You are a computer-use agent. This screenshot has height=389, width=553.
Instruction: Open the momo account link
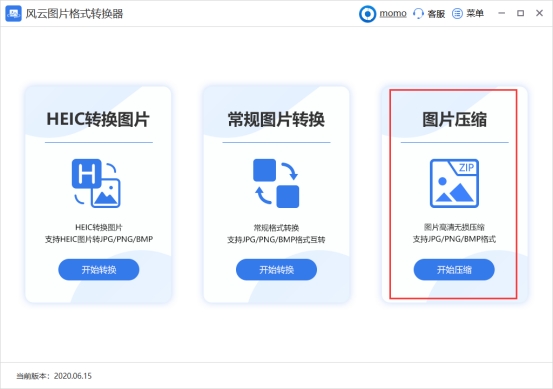393,13
